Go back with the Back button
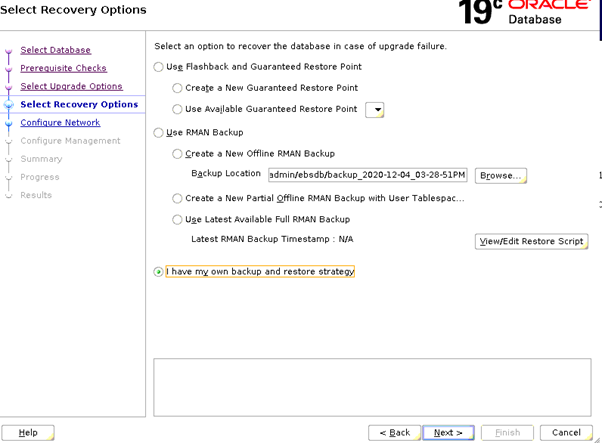Viewport: 602px width, 443px height. 395,433
